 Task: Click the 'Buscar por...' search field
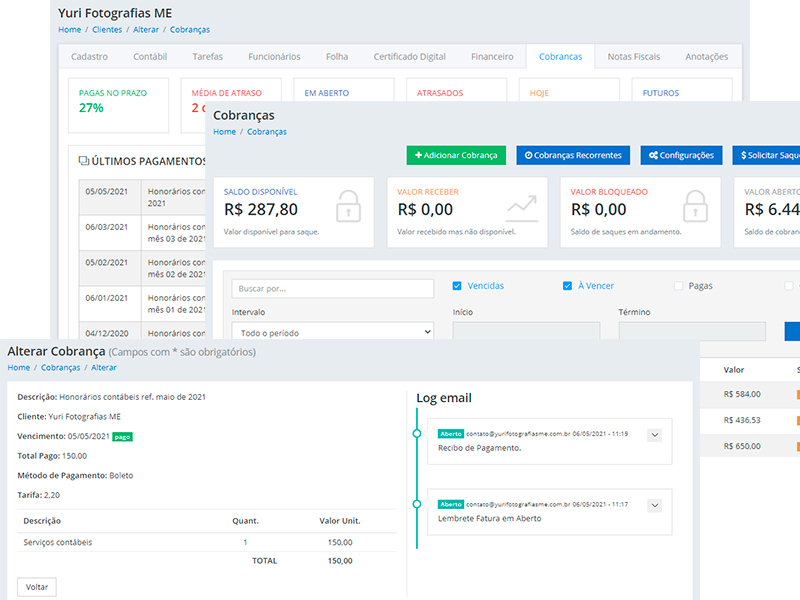(x=332, y=288)
